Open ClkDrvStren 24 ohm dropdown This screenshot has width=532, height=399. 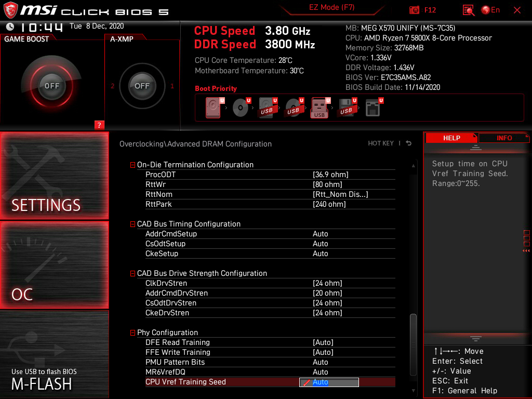(327, 283)
